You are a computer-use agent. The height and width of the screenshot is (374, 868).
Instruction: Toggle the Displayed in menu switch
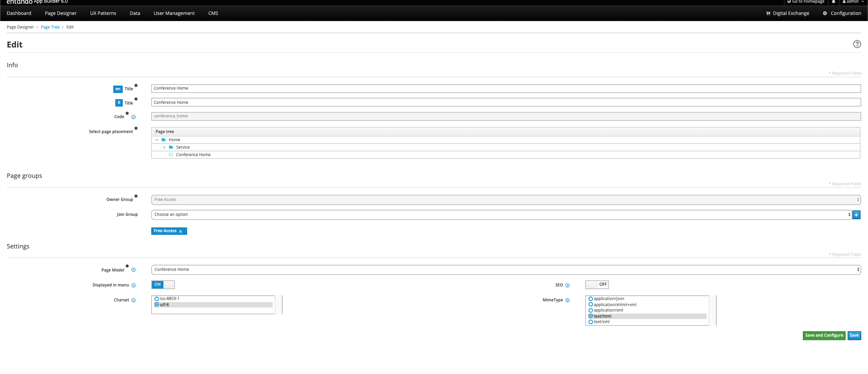click(x=163, y=285)
